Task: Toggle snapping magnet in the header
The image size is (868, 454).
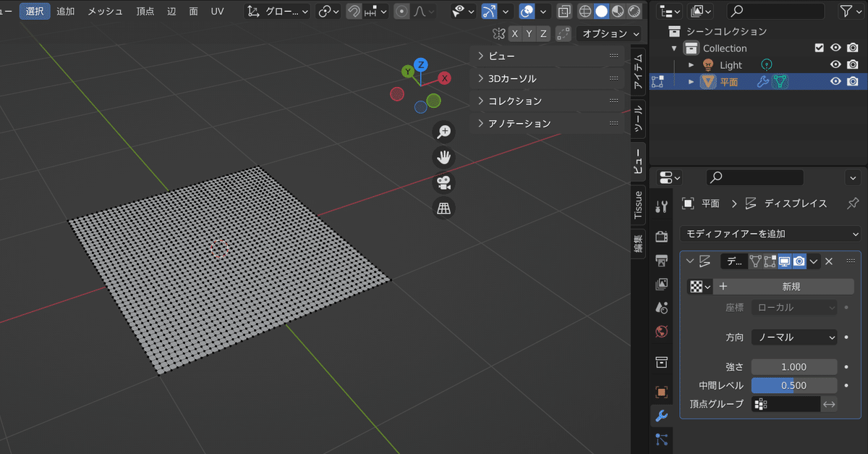Action: [x=354, y=12]
